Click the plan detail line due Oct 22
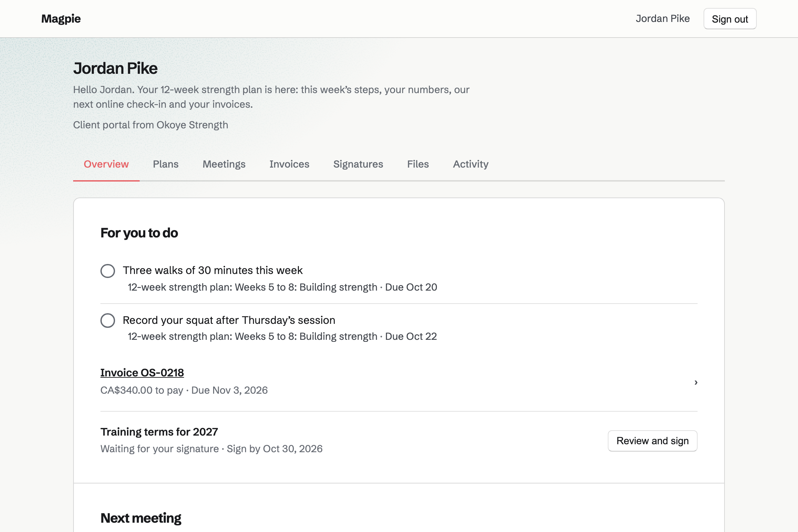 pos(282,336)
